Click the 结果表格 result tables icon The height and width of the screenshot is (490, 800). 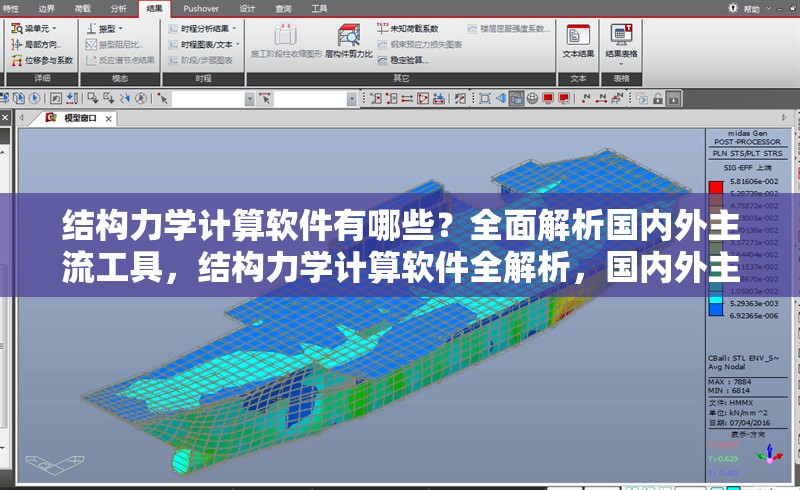[x=621, y=34]
